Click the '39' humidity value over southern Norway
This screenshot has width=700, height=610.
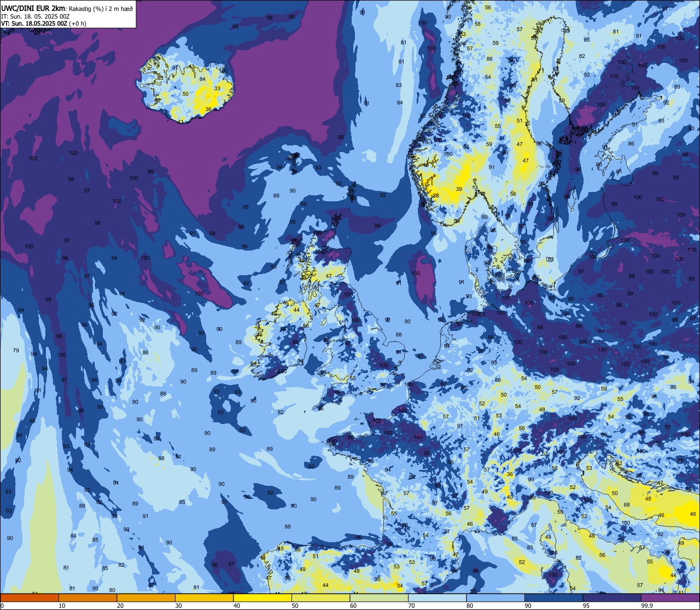click(459, 189)
